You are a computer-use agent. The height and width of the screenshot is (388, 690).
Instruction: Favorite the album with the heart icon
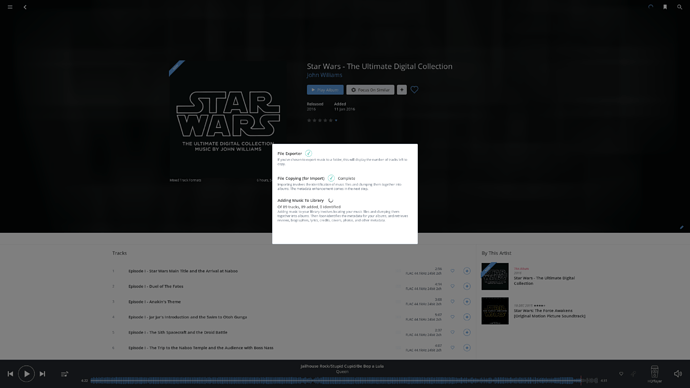[x=415, y=90]
